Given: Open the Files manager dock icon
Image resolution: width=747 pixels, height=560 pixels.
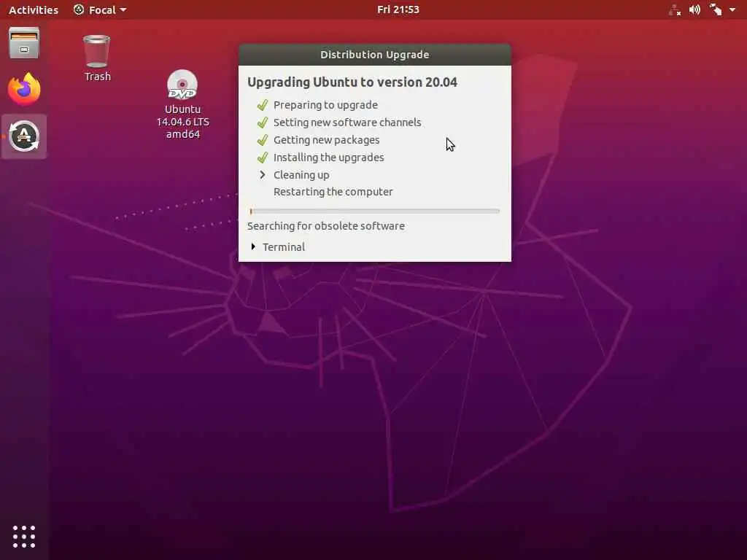Looking at the screenshot, I should pyautogui.click(x=24, y=43).
